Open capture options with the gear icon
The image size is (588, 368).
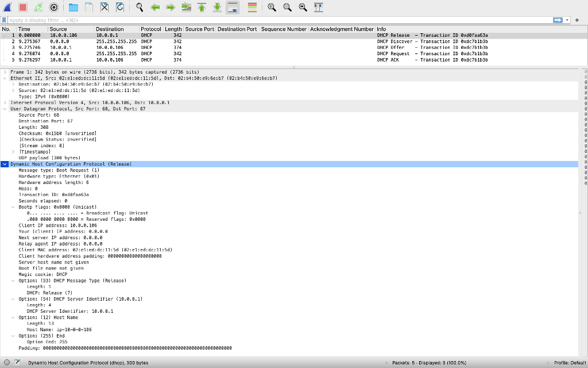(53, 7)
